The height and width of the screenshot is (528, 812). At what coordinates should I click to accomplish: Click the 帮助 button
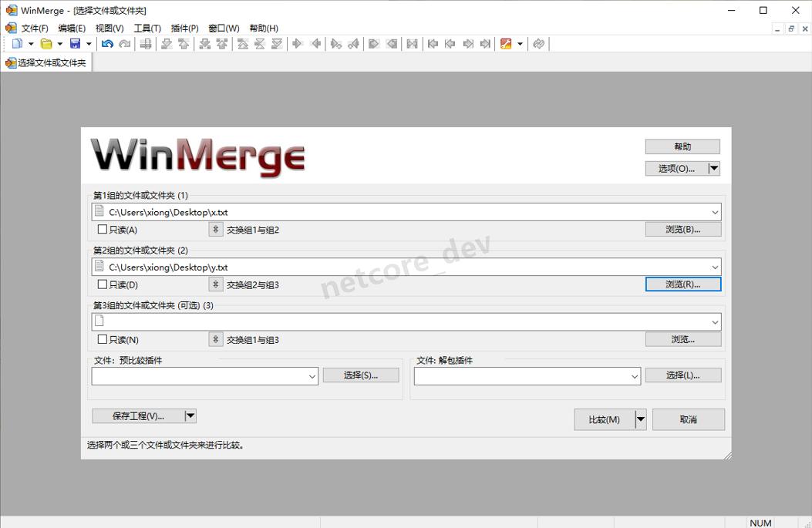pyautogui.click(x=682, y=146)
